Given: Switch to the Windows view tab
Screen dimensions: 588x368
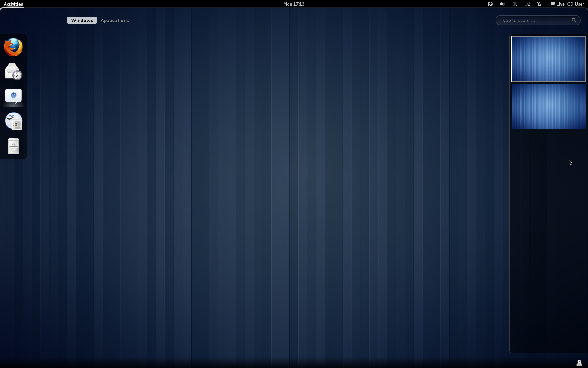Looking at the screenshot, I should [x=82, y=20].
